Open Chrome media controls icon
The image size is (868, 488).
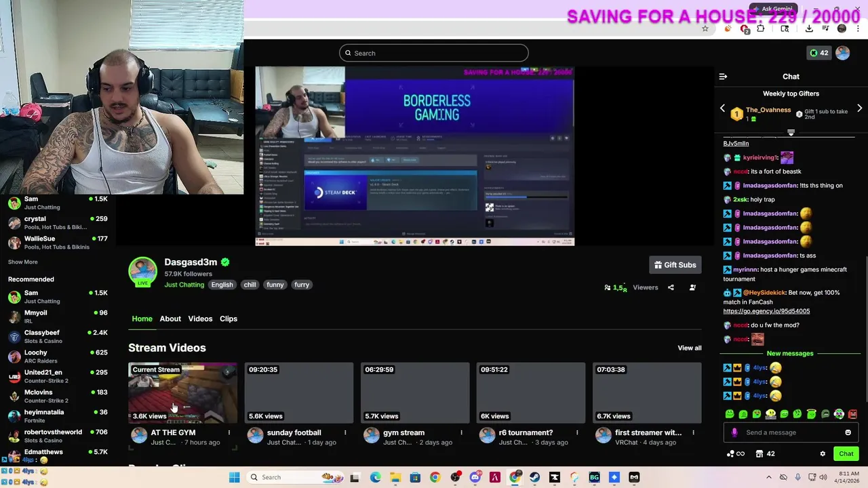[825, 28]
